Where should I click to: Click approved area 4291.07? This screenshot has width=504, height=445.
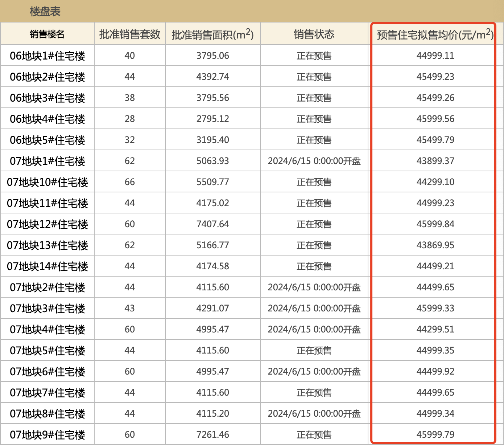(x=212, y=308)
